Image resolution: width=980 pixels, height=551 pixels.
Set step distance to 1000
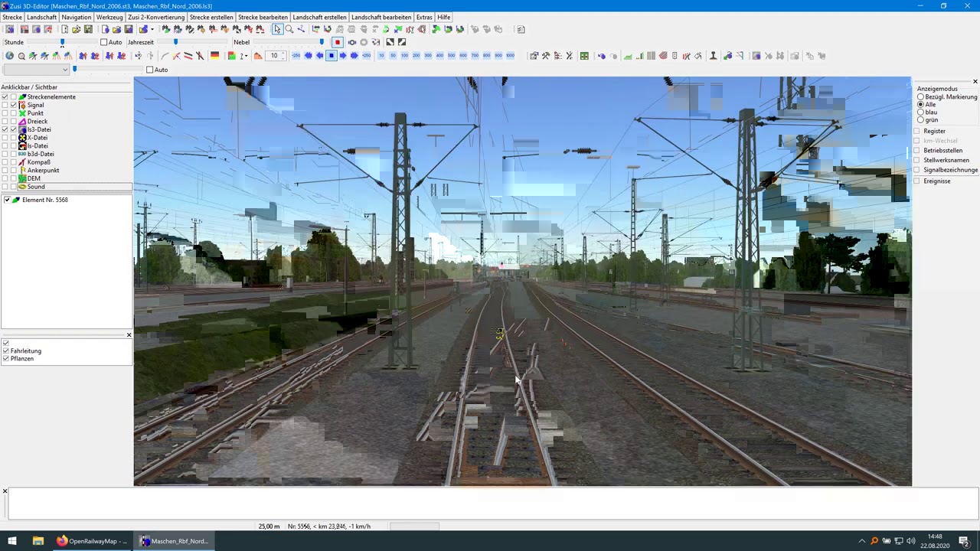point(510,56)
